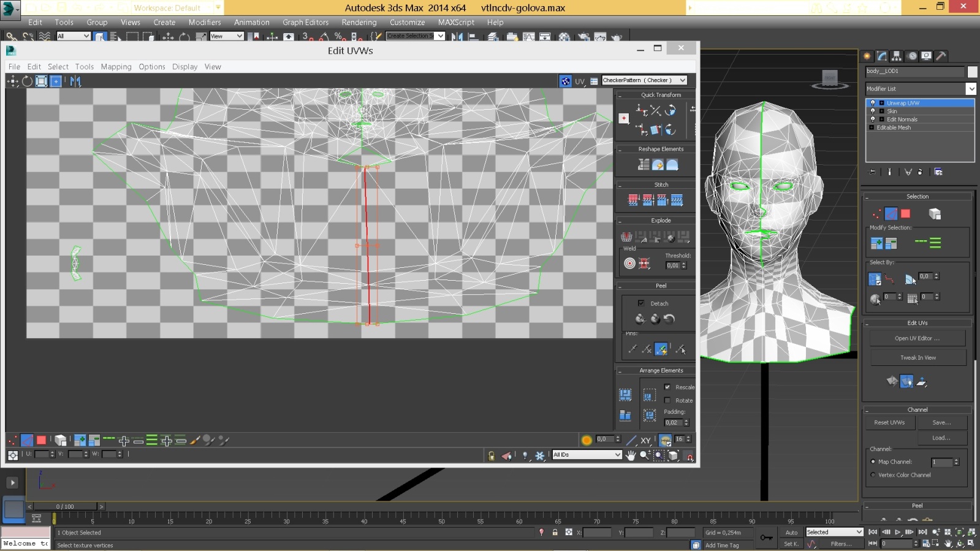Select the Vertex Color Channel radio button
Viewport: 980px width, 551px height.
pos(873,474)
